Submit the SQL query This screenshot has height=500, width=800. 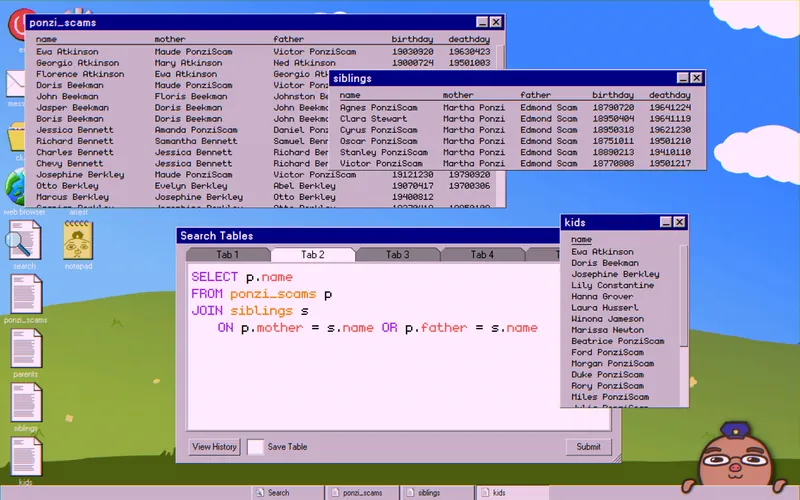[x=588, y=447]
